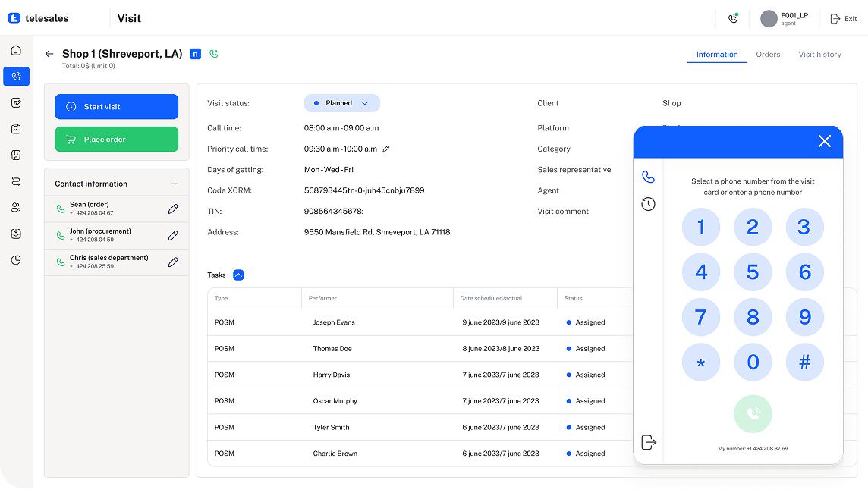
Task: Click Exit in the top bar
Action: point(844,19)
